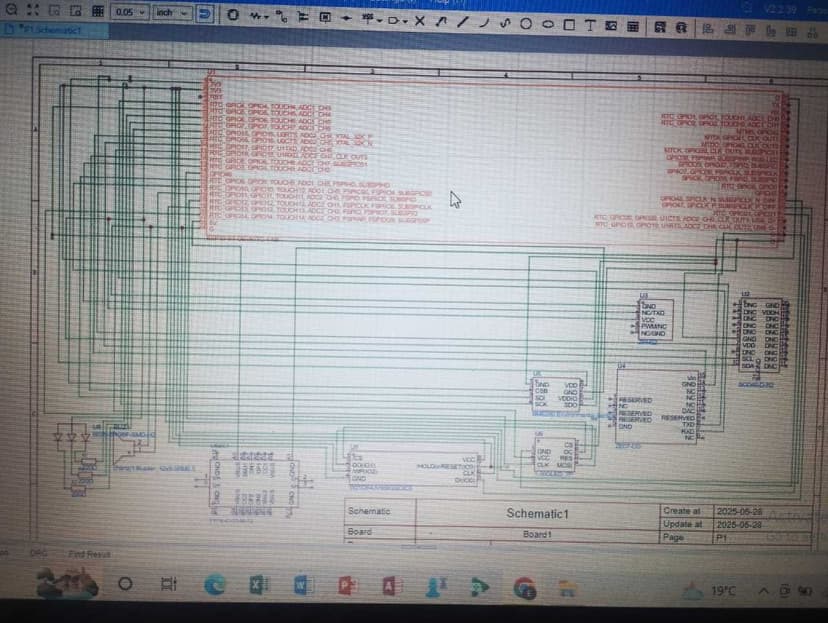
Task: Open the grid size 0.05 dropdown
Action: tap(130, 12)
